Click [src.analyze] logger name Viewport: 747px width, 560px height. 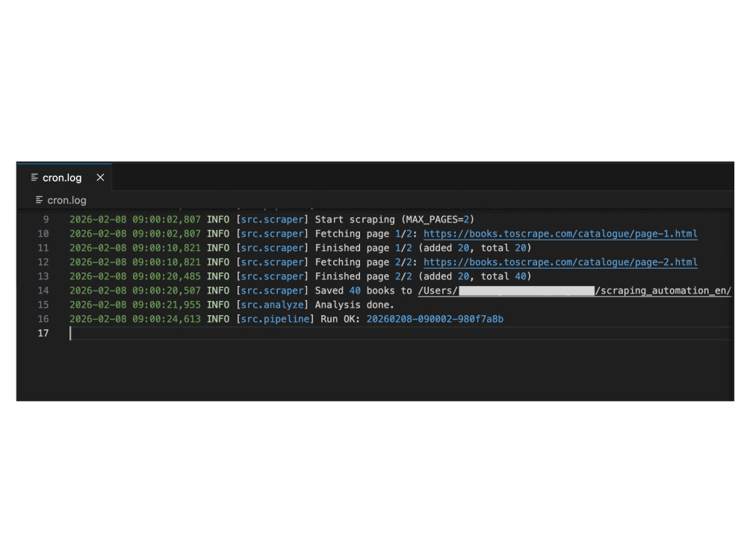coord(273,305)
